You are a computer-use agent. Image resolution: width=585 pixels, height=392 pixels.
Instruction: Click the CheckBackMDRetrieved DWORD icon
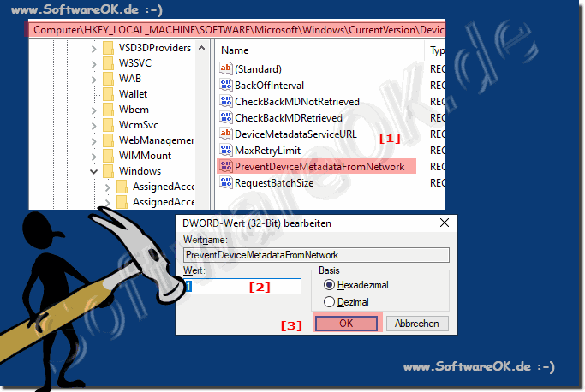coord(226,117)
